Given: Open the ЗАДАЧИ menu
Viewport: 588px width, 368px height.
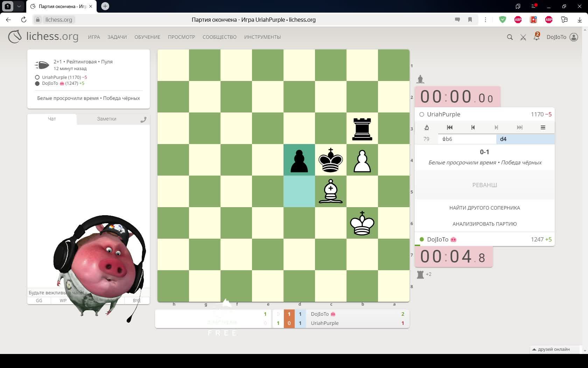Looking at the screenshot, I should (117, 37).
